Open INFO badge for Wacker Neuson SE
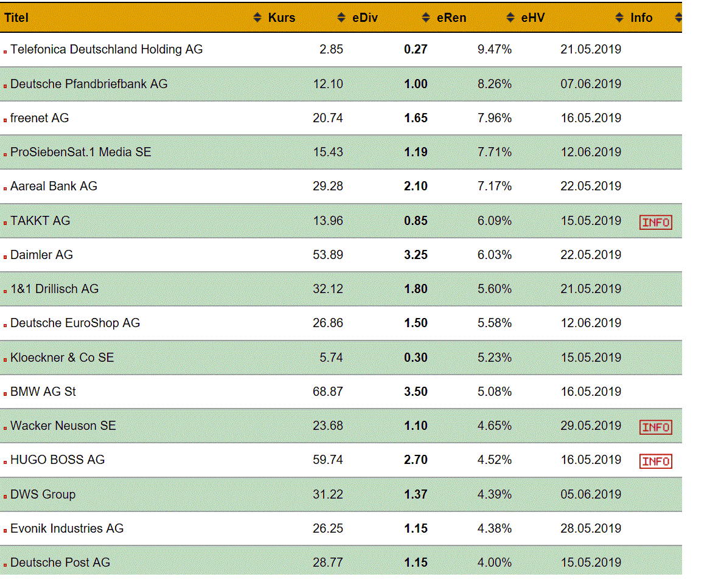Image resolution: width=707 pixels, height=588 pixels. point(656,427)
